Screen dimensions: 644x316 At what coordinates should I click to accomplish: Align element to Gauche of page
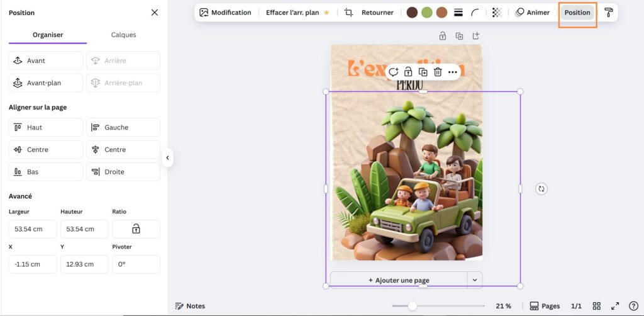tap(123, 127)
